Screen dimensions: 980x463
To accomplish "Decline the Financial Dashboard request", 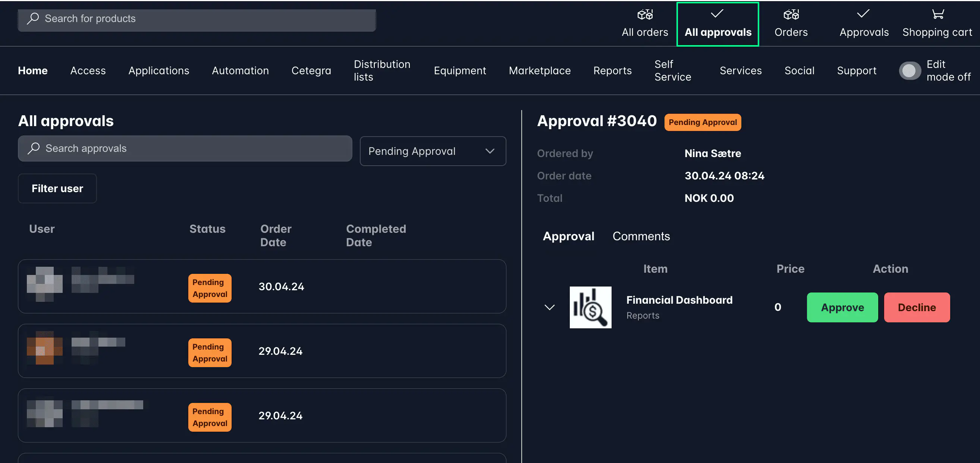I will 917,307.
